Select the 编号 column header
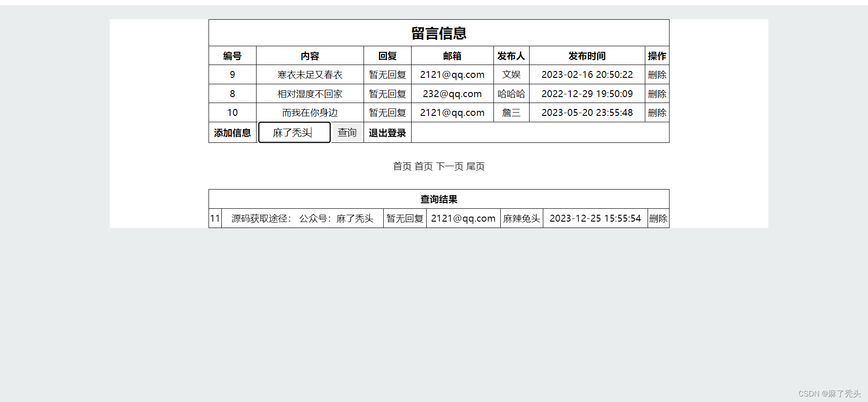868x402 pixels. point(232,56)
